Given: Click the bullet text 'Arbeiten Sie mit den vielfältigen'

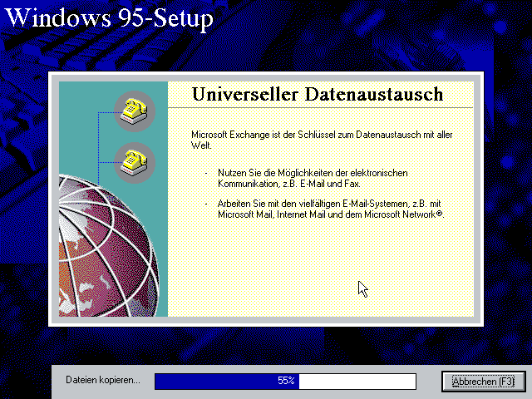Looking at the screenshot, I should pos(331,209).
